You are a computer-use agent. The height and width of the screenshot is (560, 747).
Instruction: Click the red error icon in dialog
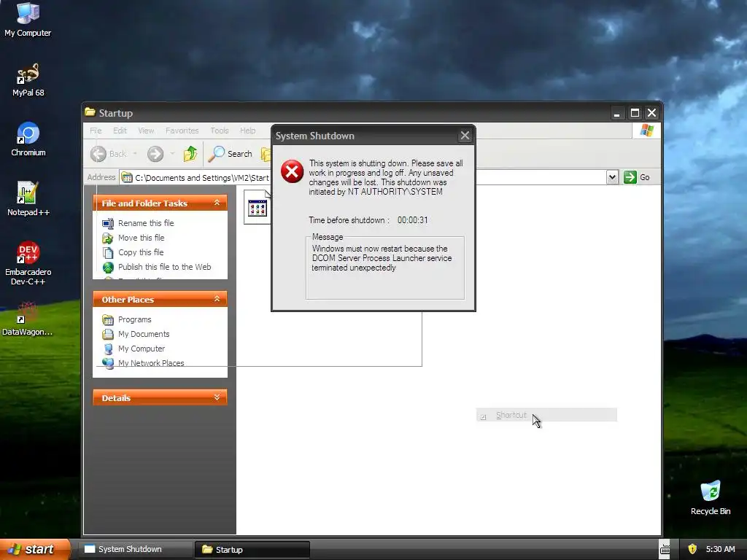(x=292, y=171)
